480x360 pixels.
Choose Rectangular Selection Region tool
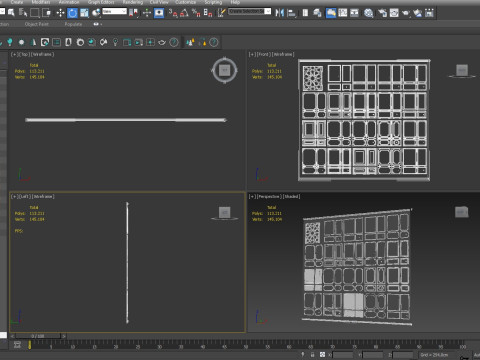click(35, 13)
